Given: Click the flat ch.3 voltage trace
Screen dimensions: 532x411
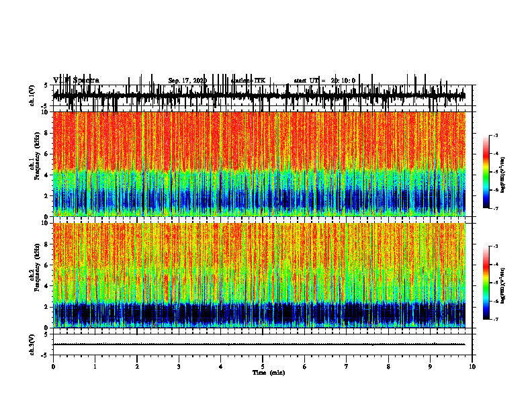Looking at the screenshot, I should tap(259, 345).
